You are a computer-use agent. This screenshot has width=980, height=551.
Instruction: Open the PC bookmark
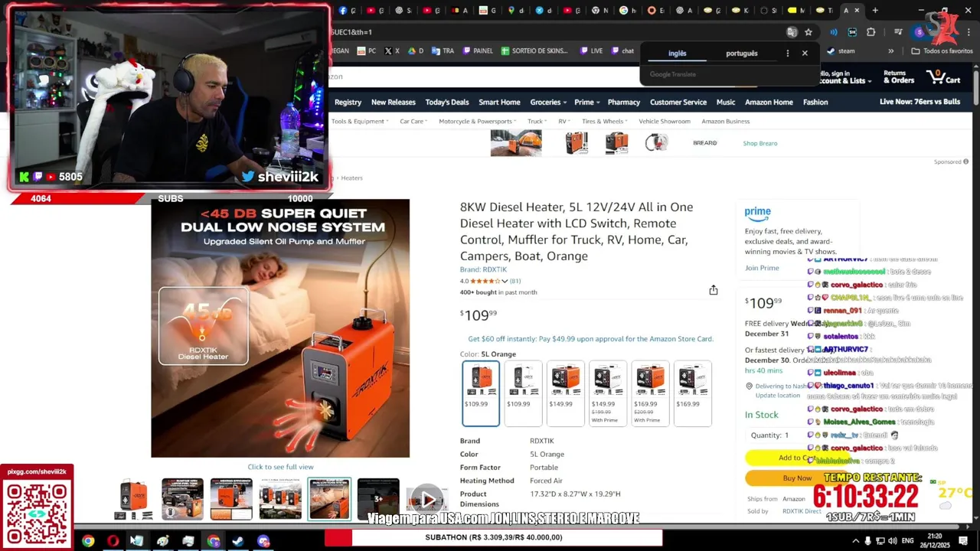[367, 51]
